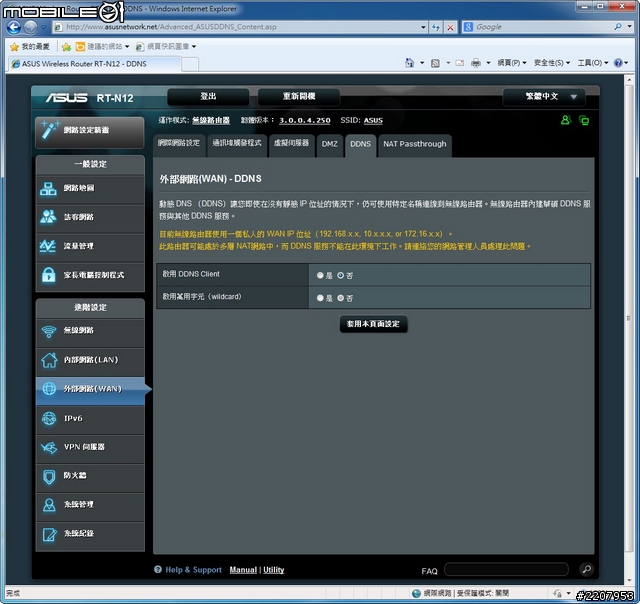Screen dimensions: 640x604
Task: Open the SSID ASUS link
Action: (x=373, y=120)
